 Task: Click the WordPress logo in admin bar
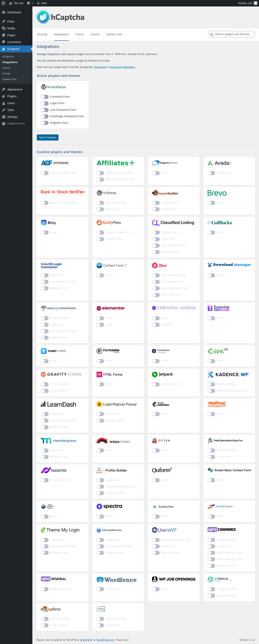(3, 3)
